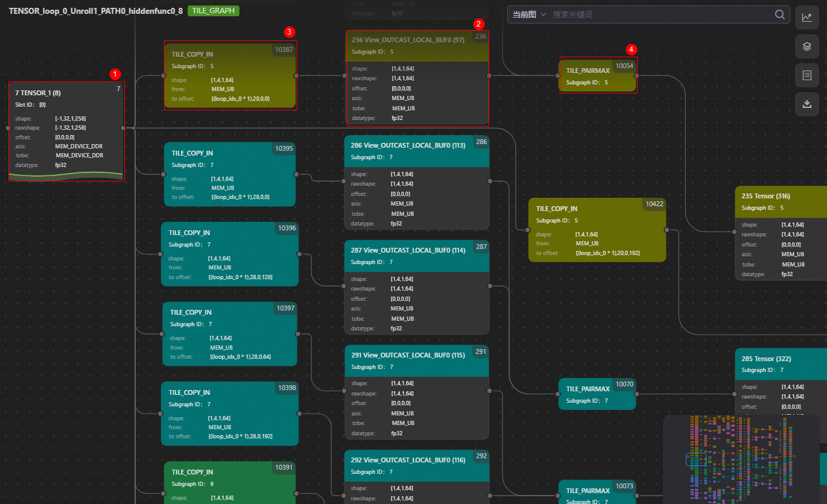The width and height of the screenshot is (827, 504).
Task: Click the minimap overview thumbnail
Action: [741, 459]
